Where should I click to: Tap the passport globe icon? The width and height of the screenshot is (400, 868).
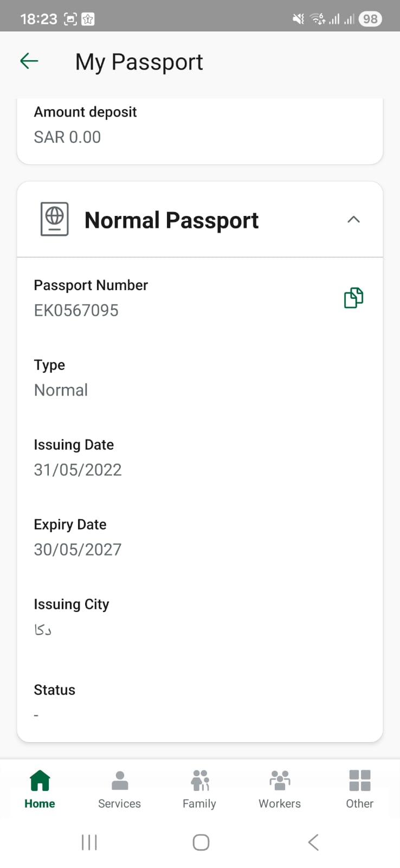pyautogui.click(x=55, y=219)
